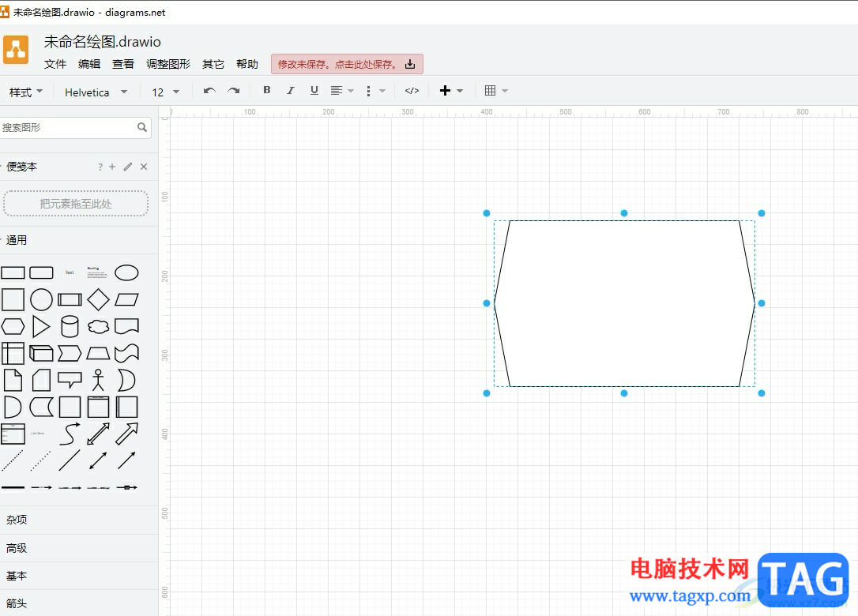Open the table dropdown arrow
The height and width of the screenshot is (616, 858).
pyautogui.click(x=505, y=91)
